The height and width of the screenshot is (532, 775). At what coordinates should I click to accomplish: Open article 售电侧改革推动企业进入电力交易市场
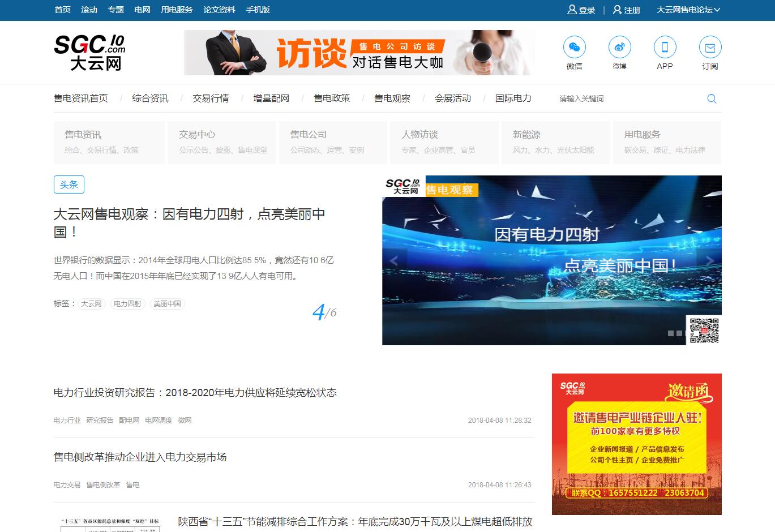[140, 457]
